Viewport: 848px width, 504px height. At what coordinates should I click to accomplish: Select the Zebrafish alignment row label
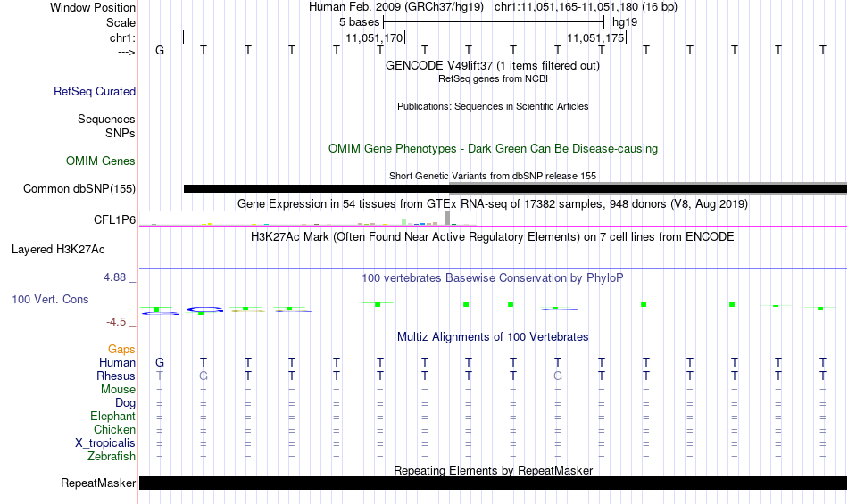[x=112, y=457]
